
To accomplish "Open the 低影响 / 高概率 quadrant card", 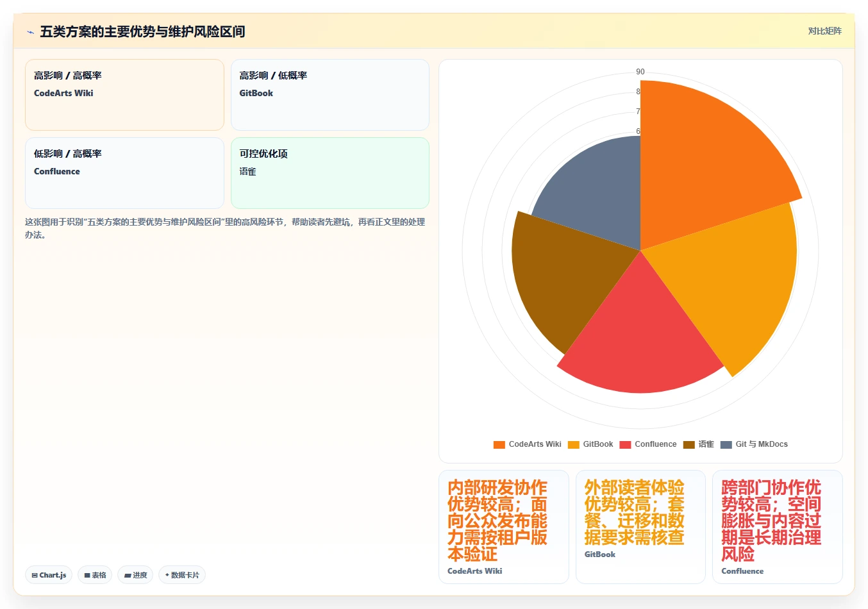I will tap(124, 173).
